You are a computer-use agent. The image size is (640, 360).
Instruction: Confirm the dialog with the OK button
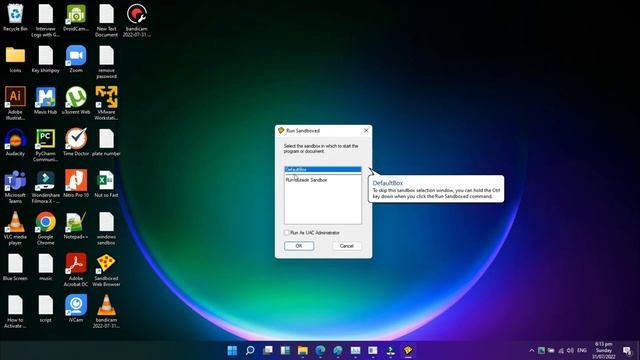[299, 246]
